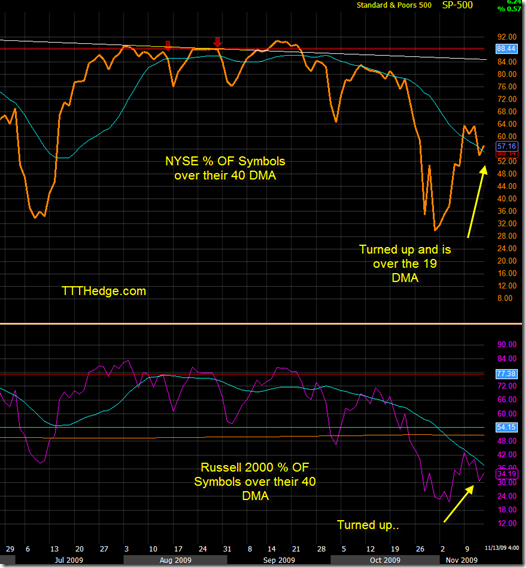Click 32.00 on the upper price scale

(507, 224)
